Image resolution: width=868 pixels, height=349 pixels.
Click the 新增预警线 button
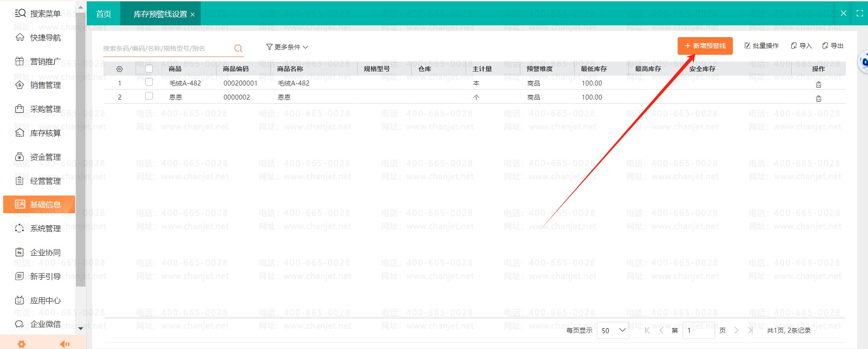[705, 46]
